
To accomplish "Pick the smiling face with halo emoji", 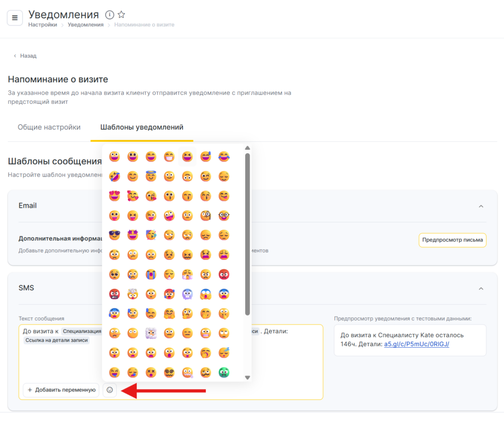I will point(151,176).
